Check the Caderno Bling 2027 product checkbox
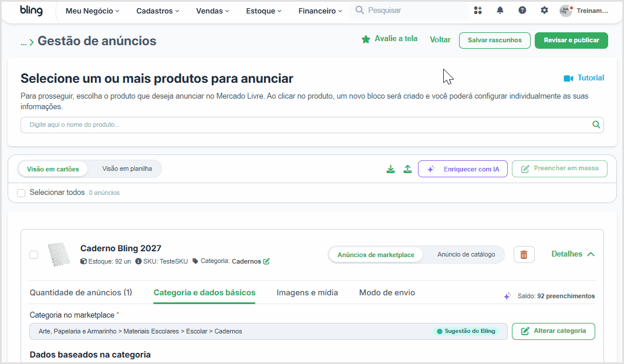Viewport: 624px width, 364px height. coord(34,255)
